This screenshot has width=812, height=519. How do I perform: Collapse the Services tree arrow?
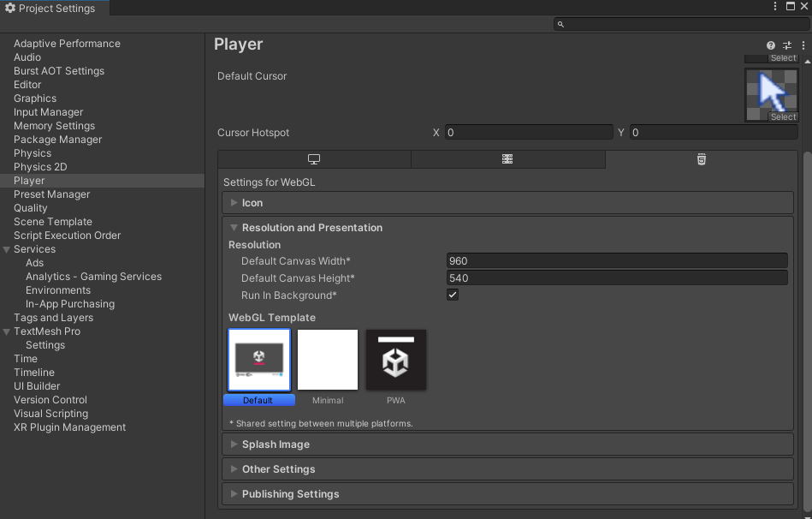(7, 249)
